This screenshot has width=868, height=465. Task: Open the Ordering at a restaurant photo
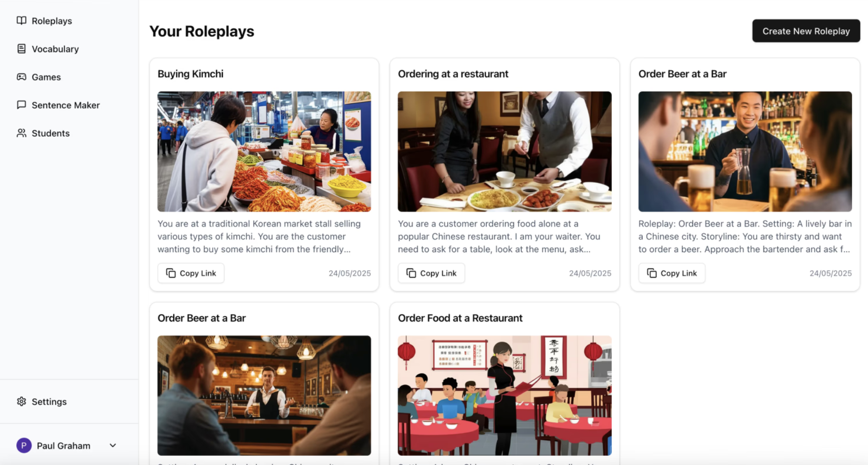(504, 151)
